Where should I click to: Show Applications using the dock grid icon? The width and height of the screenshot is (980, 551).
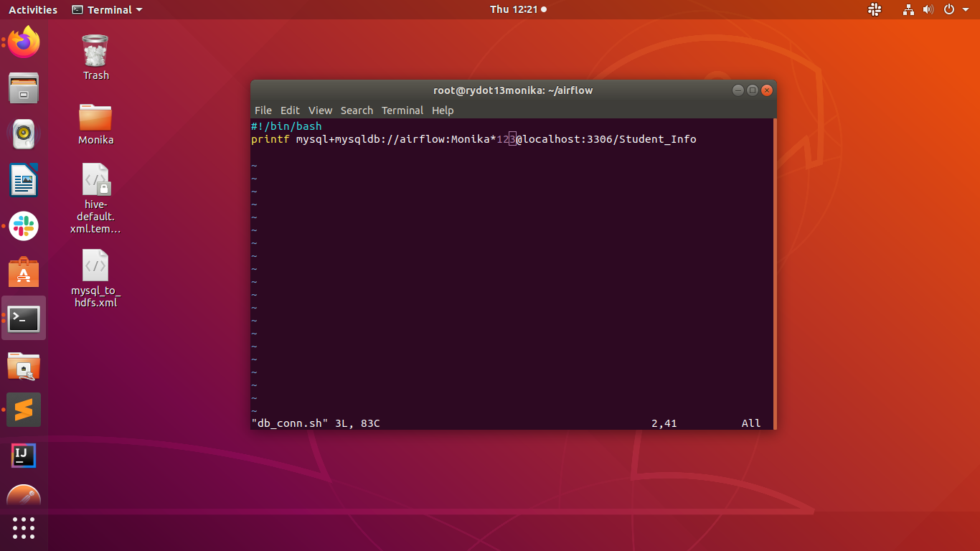pos(24,529)
